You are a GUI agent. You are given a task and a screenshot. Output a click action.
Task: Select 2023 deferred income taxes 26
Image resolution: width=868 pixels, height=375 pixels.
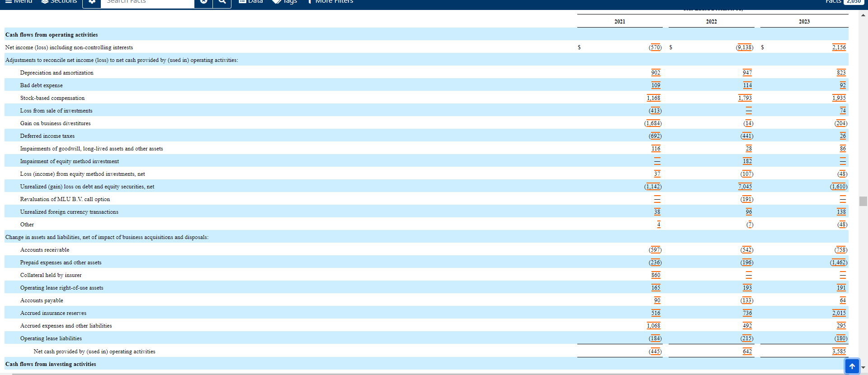click(843, 136)
